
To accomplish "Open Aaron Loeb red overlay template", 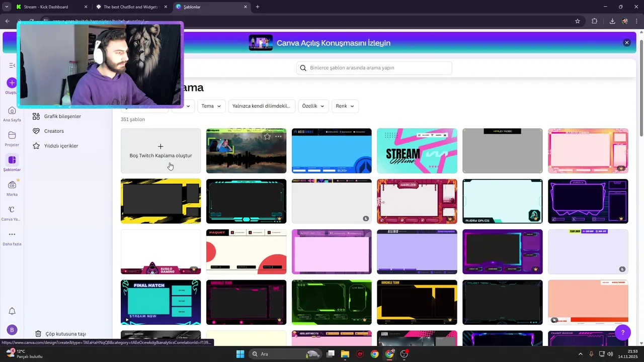I will point(417,201).
